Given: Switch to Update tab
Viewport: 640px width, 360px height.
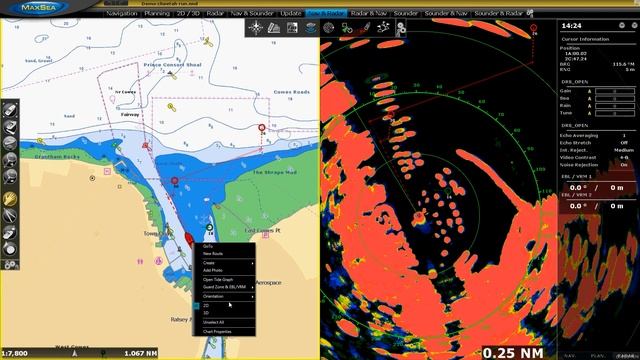Looking at the screenshot, I should 291,13.
